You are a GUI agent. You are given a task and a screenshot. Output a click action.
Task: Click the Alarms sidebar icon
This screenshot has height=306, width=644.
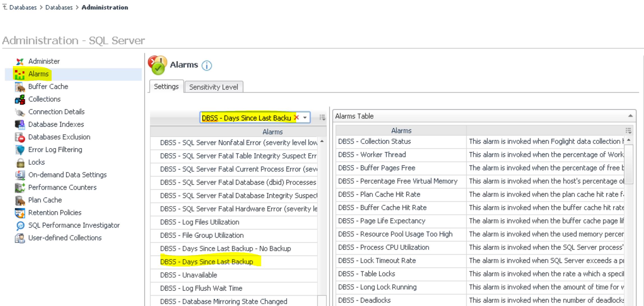click(20, 74)
